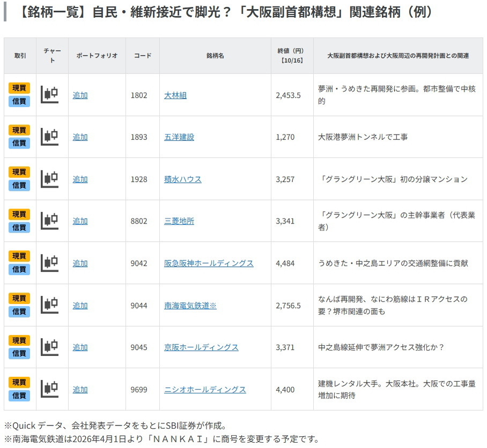The width and height of the screenshot is (487, 448).
Task: Open the 三菱地所 stock name link
Action: (179, 221)
